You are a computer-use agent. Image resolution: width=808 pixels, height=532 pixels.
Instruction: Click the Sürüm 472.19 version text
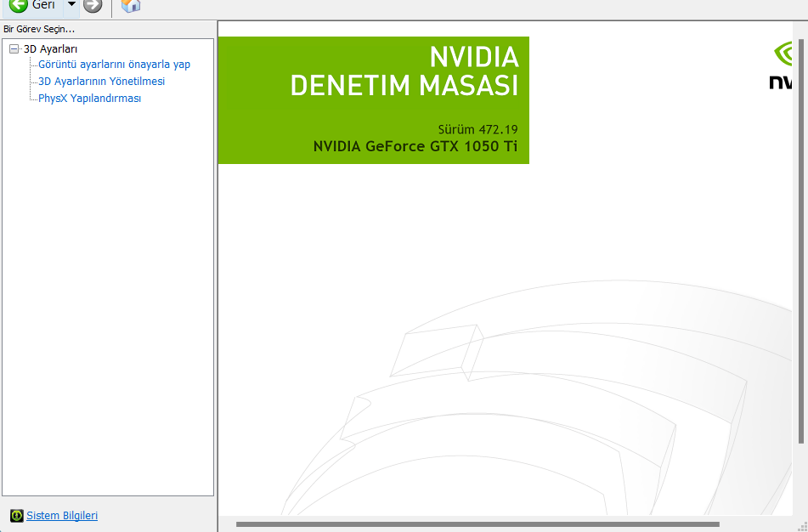(x=477, y=129)
